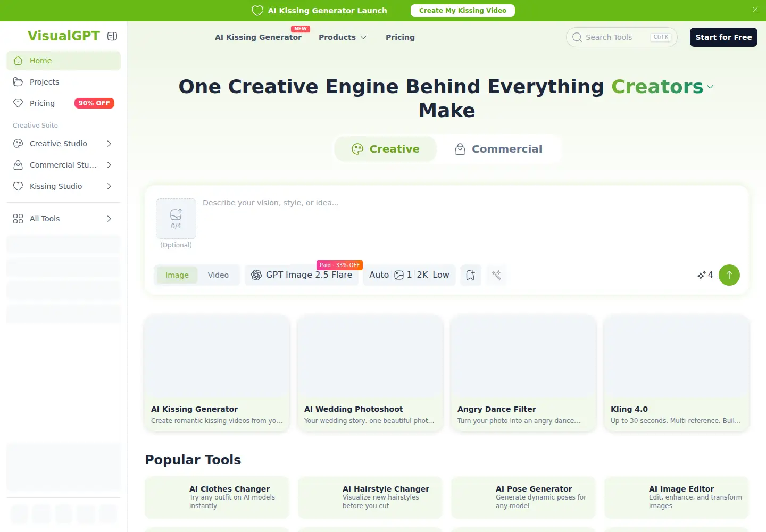Open the AI Image Editor tool
766x532 pixels.
click(677, 497)
